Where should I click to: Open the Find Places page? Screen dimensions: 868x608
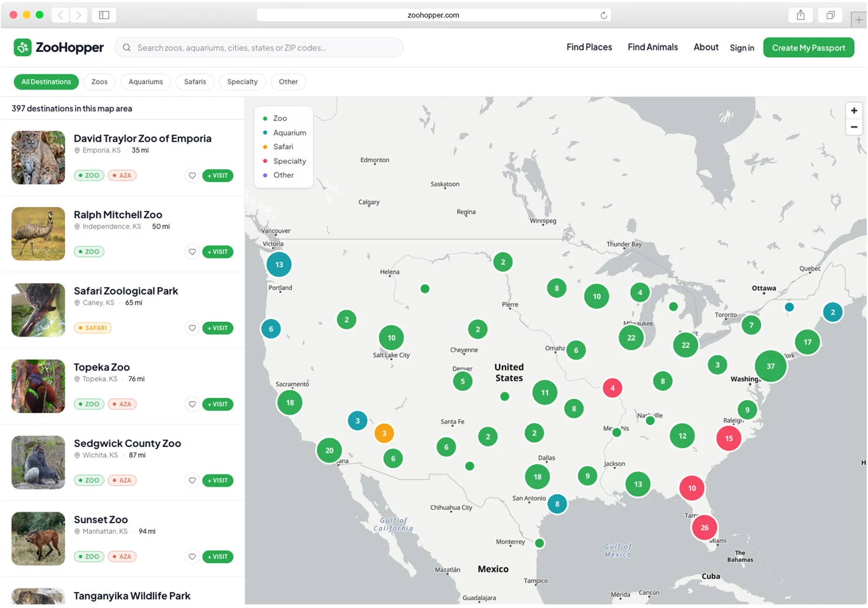point(589,47)
